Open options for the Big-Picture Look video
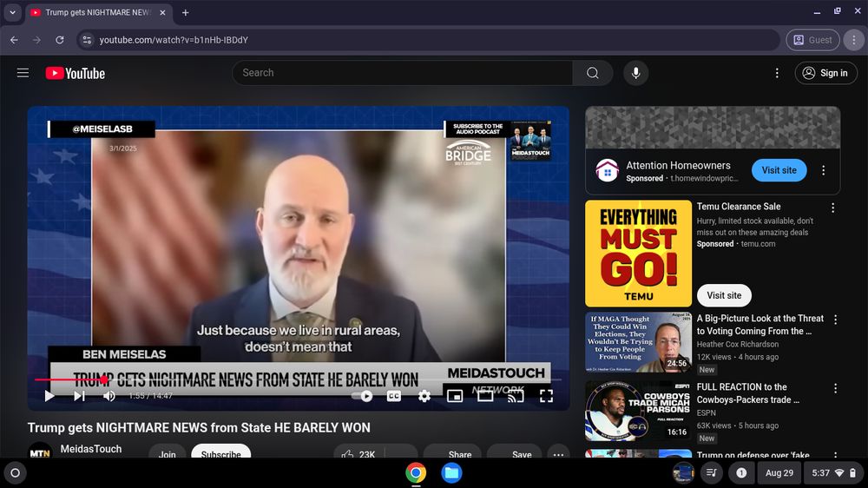Image resolution: width=868 pixels, height=488 pixels. coord(835,320)
